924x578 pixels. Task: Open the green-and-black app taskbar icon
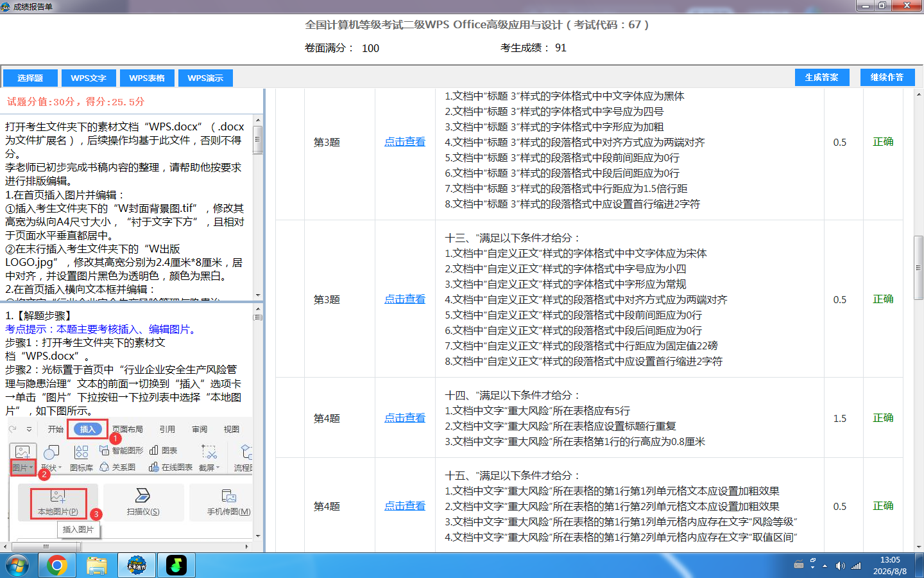[x=176, y=565]
